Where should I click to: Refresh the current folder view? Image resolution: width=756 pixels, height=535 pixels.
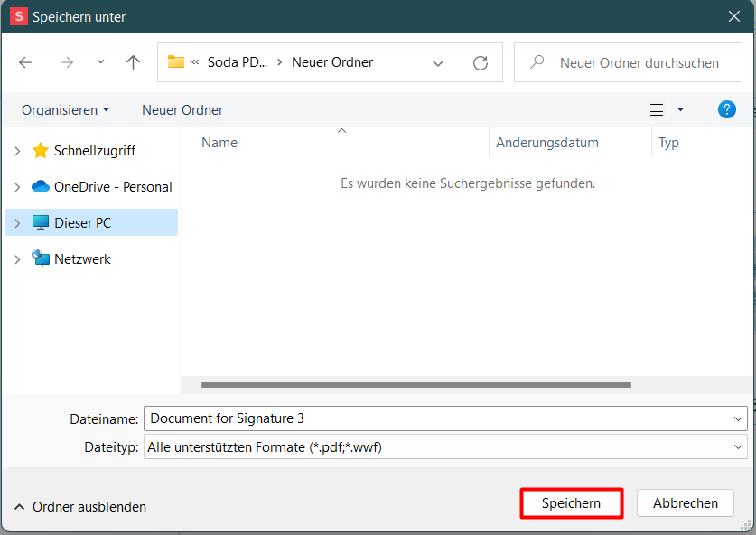coord(481,63)
